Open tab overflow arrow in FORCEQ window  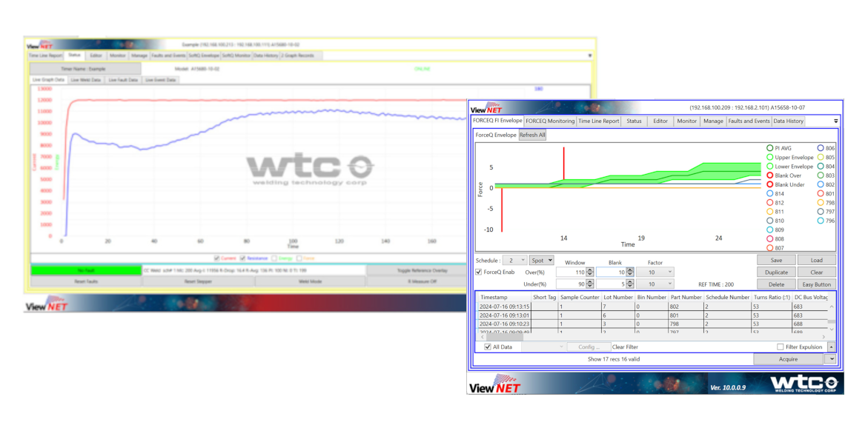[836, 121]
